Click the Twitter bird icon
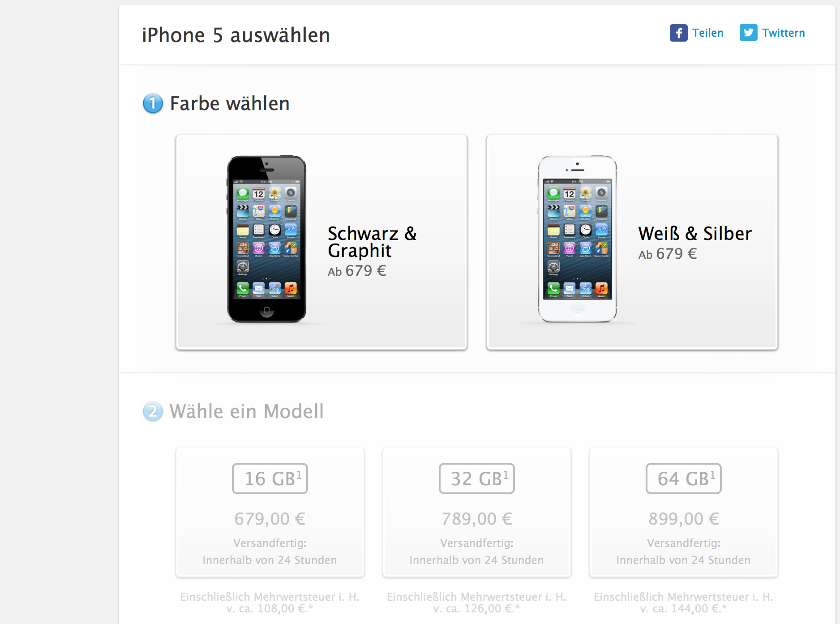Viewport: 840px width, 624px height. point(748,33)
